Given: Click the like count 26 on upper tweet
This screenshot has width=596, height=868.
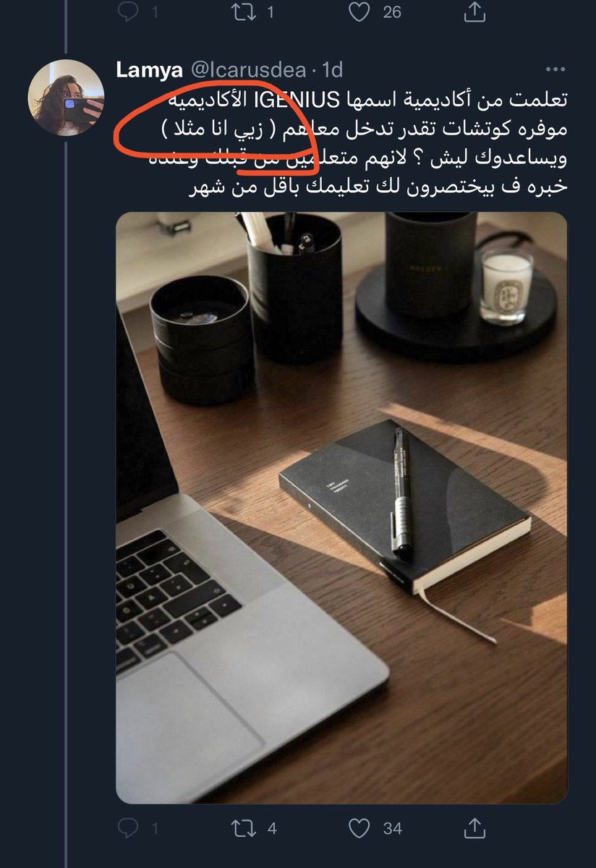Looking at the screenshot, I should 392,12.
